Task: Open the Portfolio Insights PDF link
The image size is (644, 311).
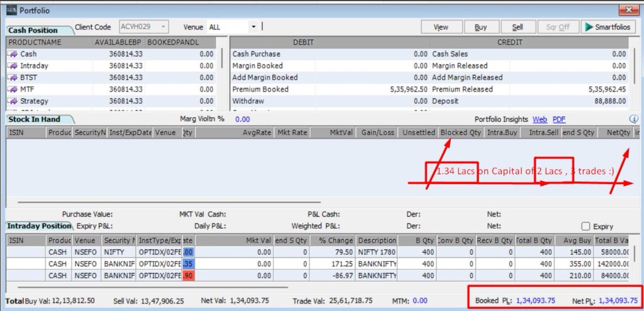Action: pyautogui.click(x=558, y=119)
